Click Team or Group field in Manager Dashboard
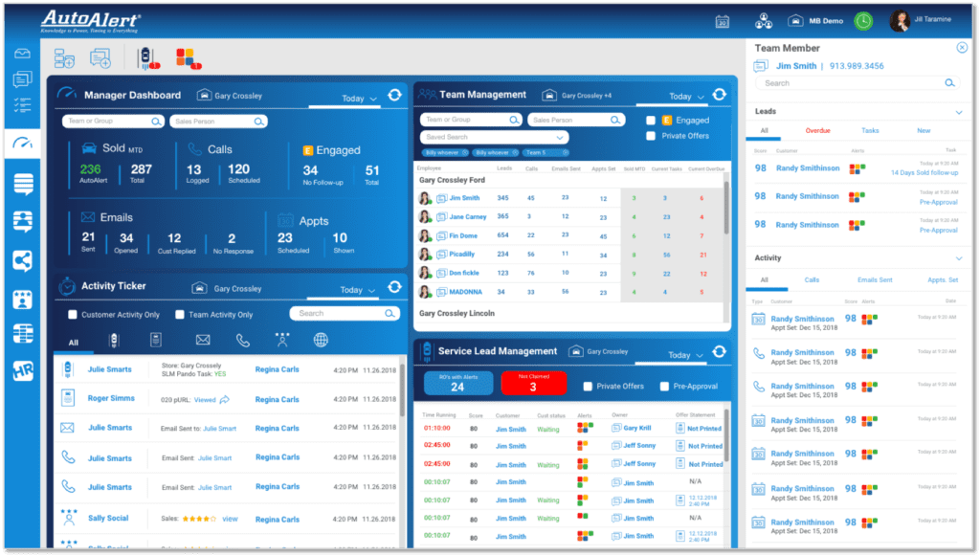 tap(113, 122)
